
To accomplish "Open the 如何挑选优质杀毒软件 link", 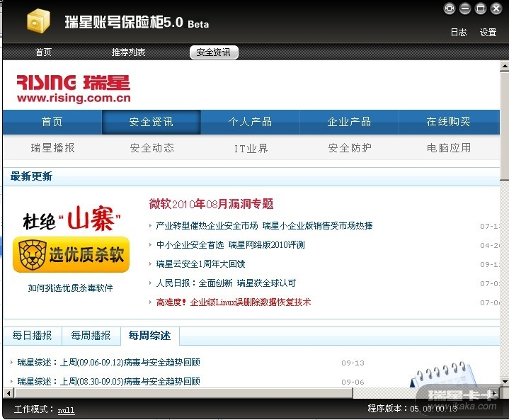I will coord(71,288).
